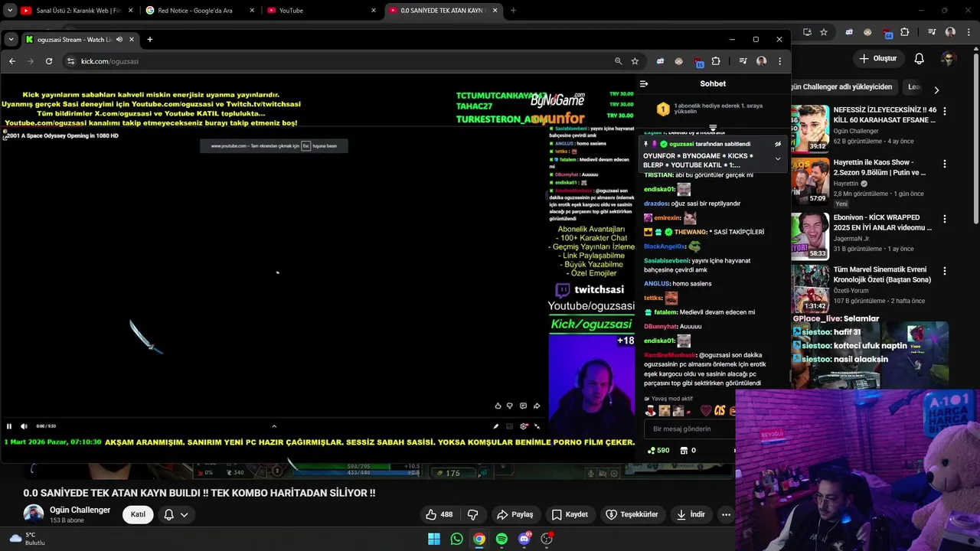Expand the pinned message chevron in chat
The height and width of the screenshot is (551, 980).
(x=778, y=159)
